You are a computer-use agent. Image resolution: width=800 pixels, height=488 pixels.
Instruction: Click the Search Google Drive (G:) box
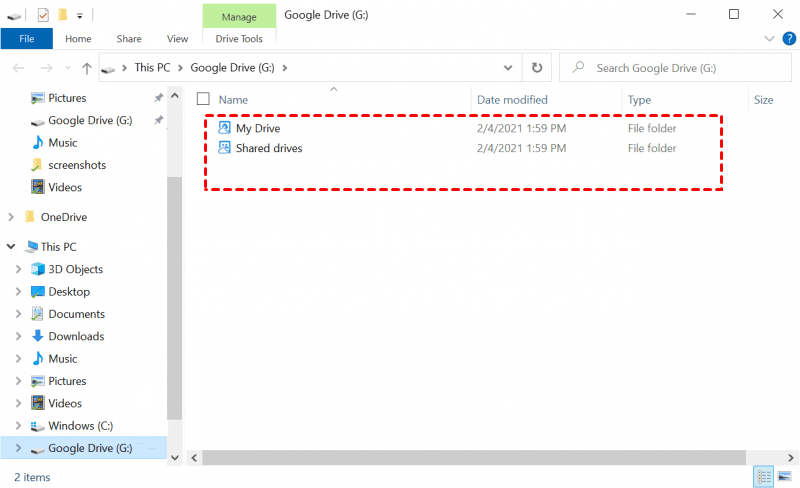coord(676,68)
